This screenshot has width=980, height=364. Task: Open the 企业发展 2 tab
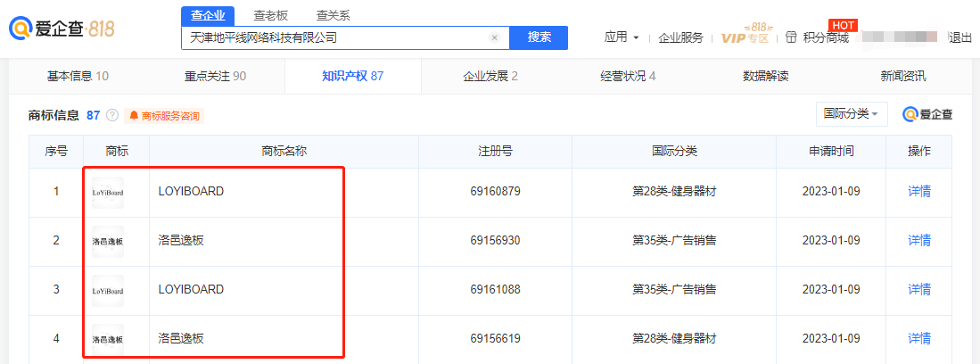(490, 77)
